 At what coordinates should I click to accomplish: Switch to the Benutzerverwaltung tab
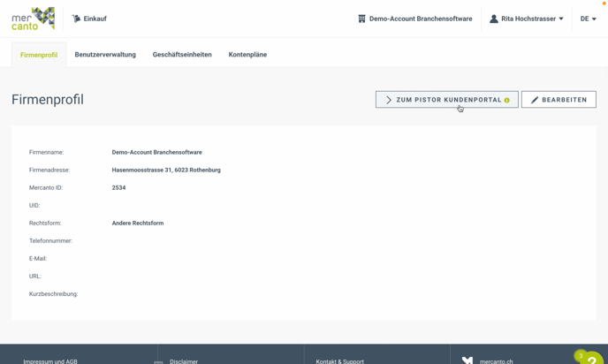pos(105,55)
